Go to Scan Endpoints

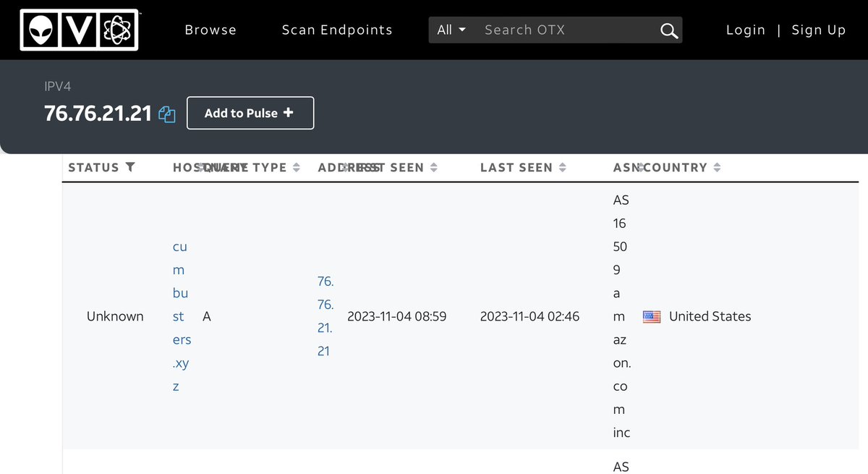[337, 30]
